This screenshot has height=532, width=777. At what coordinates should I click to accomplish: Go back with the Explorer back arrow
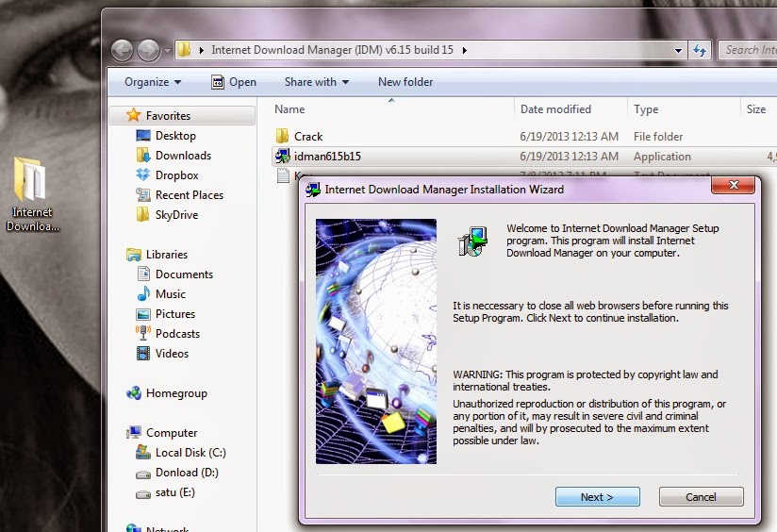pyautogui.click(x=122, y=51)
